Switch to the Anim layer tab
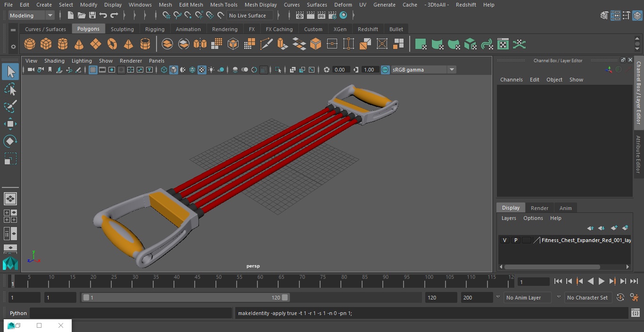 tap(565, 208)
